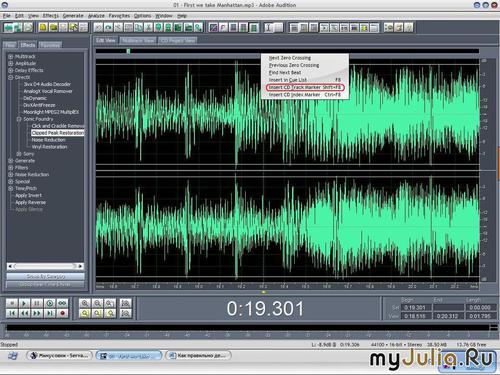Expand the Time/Pitch effects group

pos(11,188)
